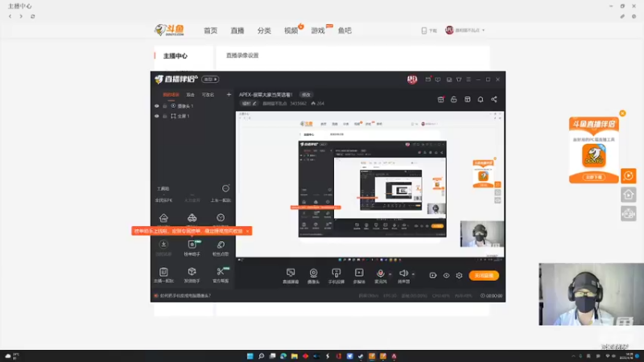Start recording with the video camera icon
The image size is (644, 362).
[x=433, y=275]
